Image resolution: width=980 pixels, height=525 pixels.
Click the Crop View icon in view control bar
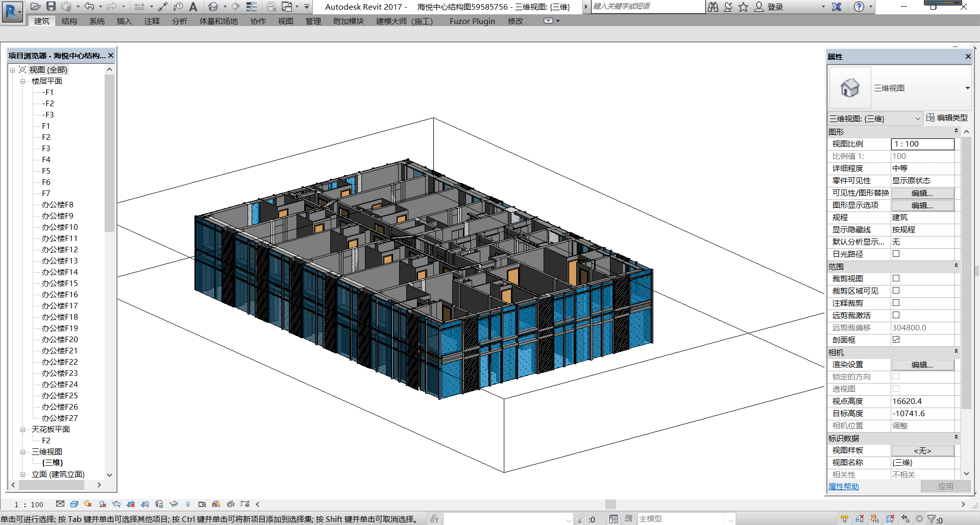[131, 504]
